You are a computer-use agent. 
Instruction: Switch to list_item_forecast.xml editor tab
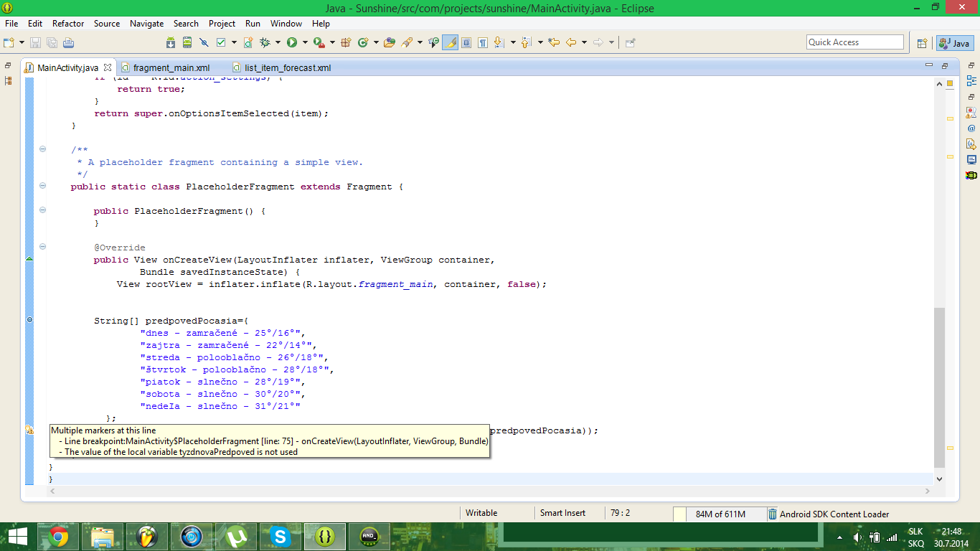pos(287,68)
